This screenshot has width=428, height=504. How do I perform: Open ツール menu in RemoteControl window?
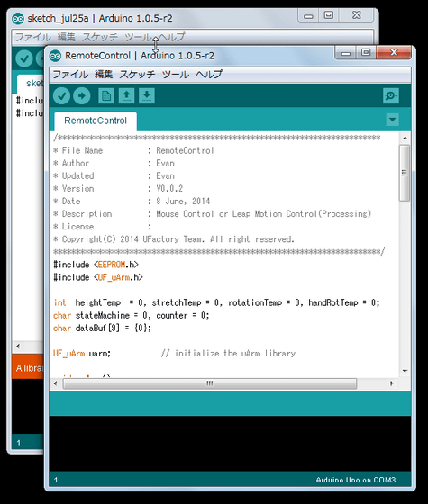[176, 75]
